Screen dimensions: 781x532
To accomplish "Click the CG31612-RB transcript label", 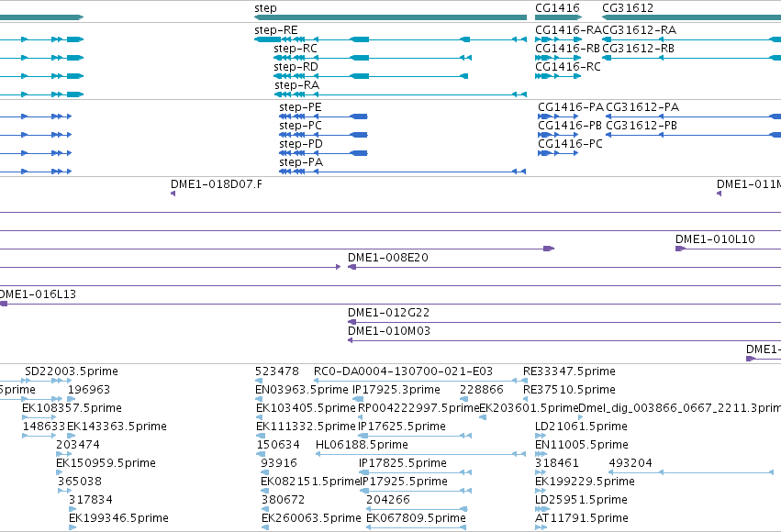I will point(638,49).
